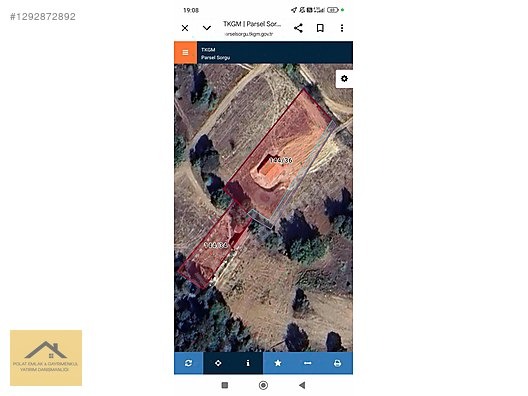Select the locate crosshair tool
The image size is (528, 396).
pyautogui.click(x=218, y=363)
